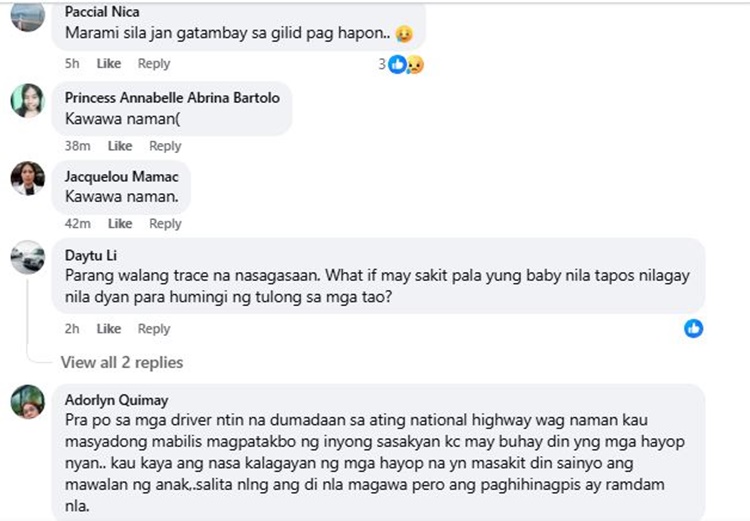
Task: Like Paccial Nica's comment
Action: click(108, 64)
